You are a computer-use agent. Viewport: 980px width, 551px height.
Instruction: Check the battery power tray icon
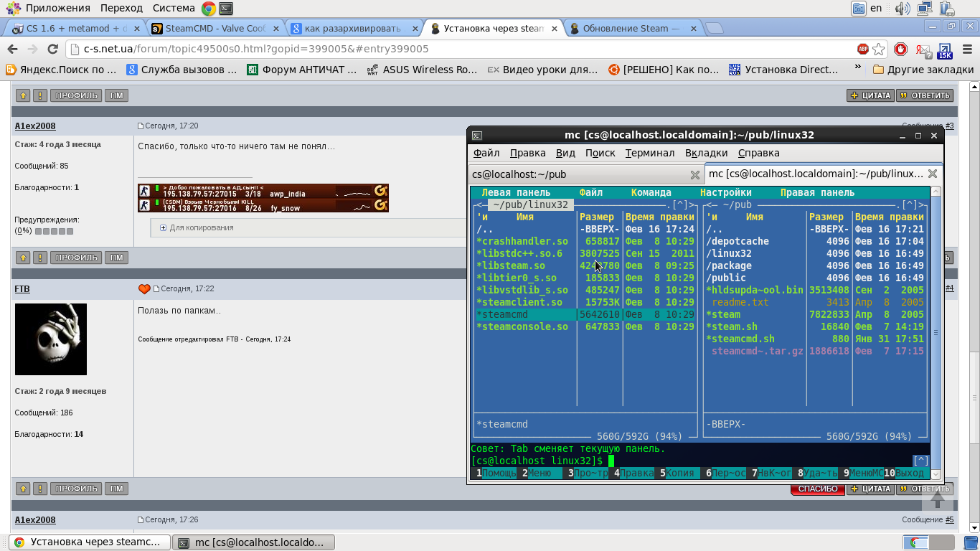pos(947,9)
